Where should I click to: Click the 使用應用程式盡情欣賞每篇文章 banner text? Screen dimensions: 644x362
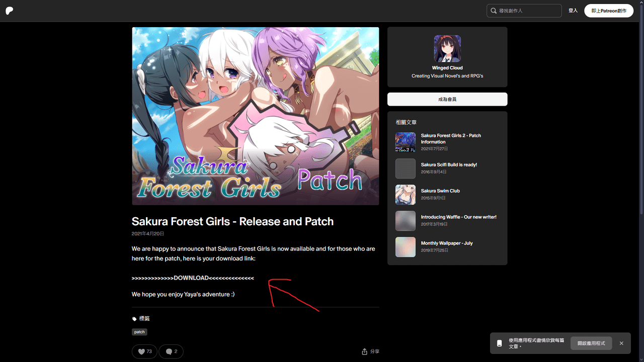coord(536,343)
